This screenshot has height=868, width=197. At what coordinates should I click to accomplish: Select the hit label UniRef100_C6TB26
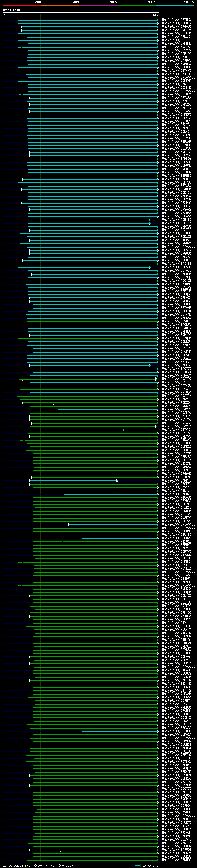coord(177,94)
